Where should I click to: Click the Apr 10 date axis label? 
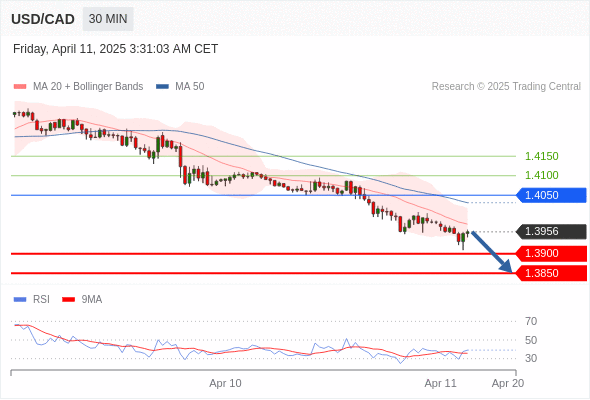click(225, 383)
